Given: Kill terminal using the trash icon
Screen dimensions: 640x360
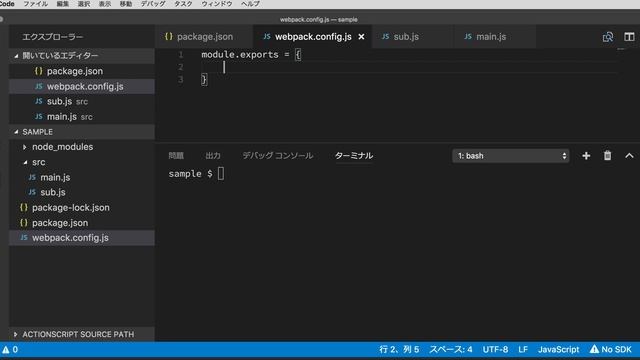Looking at the screenshot, I should [x=607, y=156].
